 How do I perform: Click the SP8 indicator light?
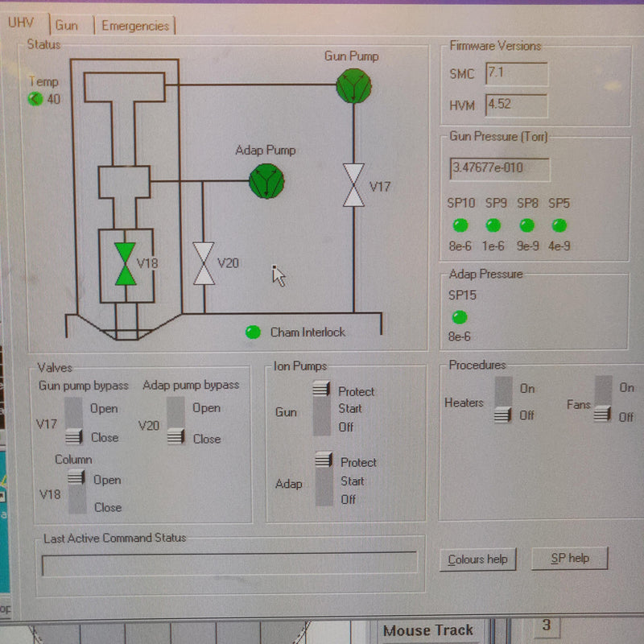526,226
